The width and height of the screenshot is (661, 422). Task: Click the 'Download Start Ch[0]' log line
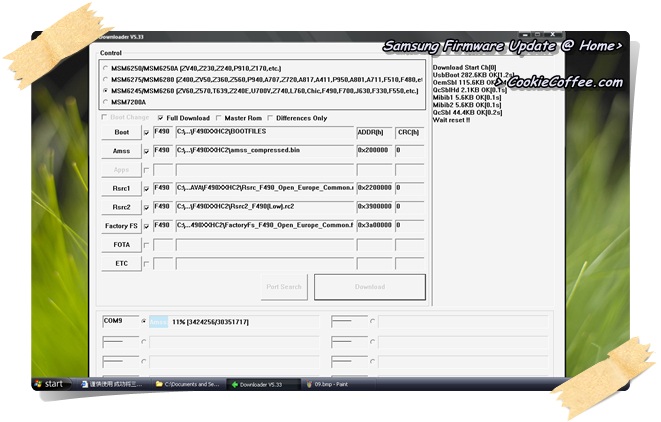click(x=464, y=67)
